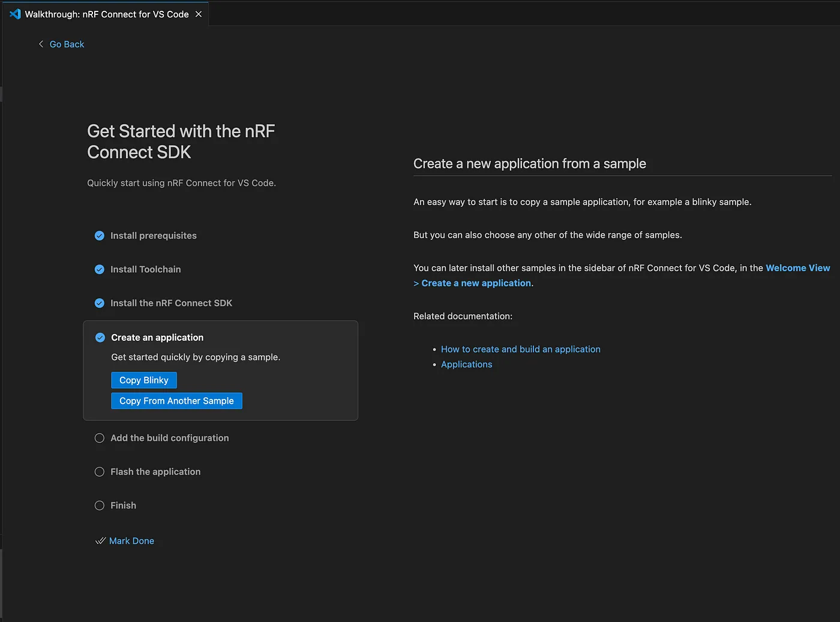The image size is (840, 622).
Task: Click the double-check icon beside Mark Done
Action: pyautogui.click(x=100, y=541)
